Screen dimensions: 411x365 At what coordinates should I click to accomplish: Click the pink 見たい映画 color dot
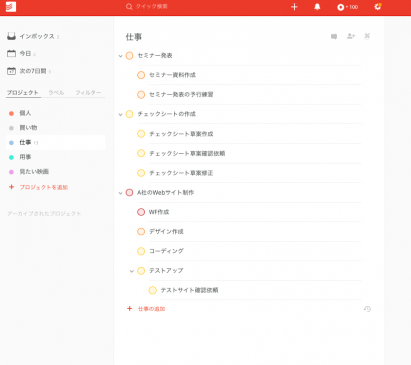pos(11,172)
